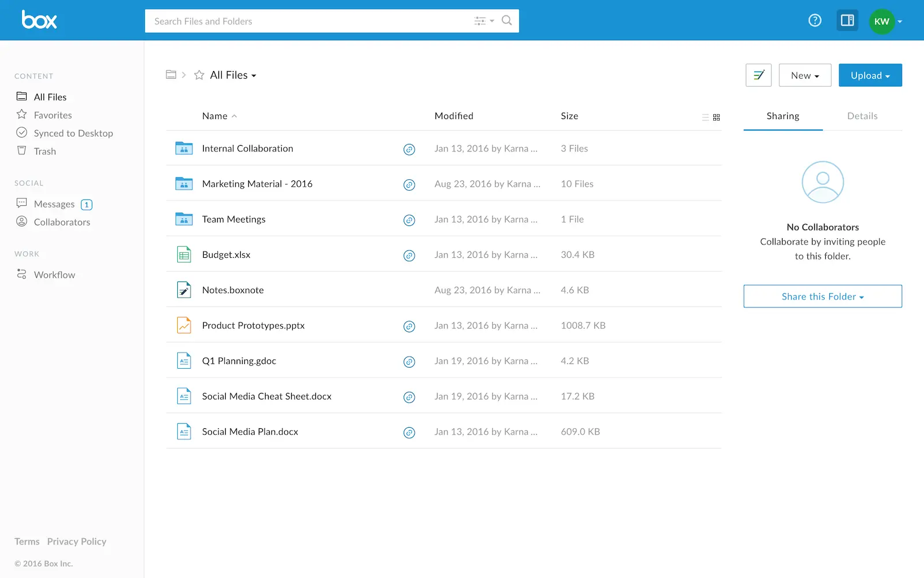Switch to grid view layout

[717, 117]
